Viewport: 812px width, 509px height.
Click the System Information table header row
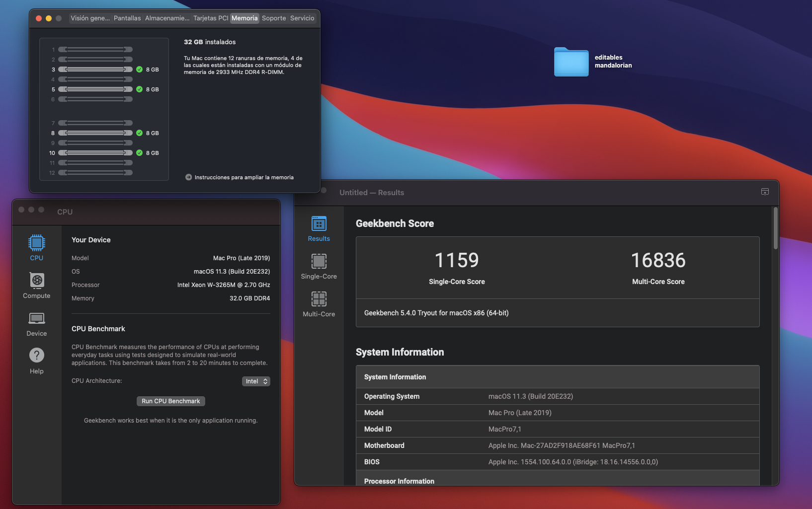[x=558, y=377]
